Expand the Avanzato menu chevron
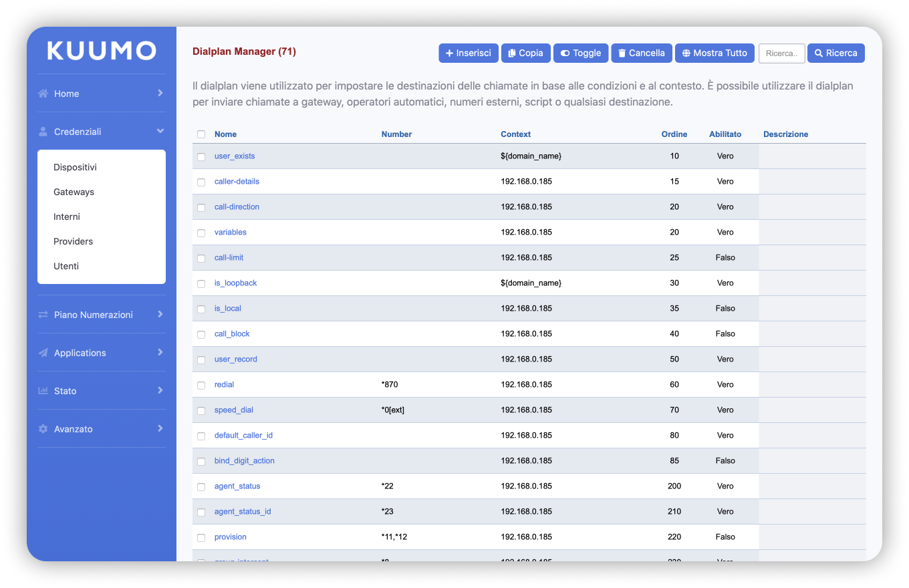Viewport: 909px width, 588px height. click(x=160, y=429)
